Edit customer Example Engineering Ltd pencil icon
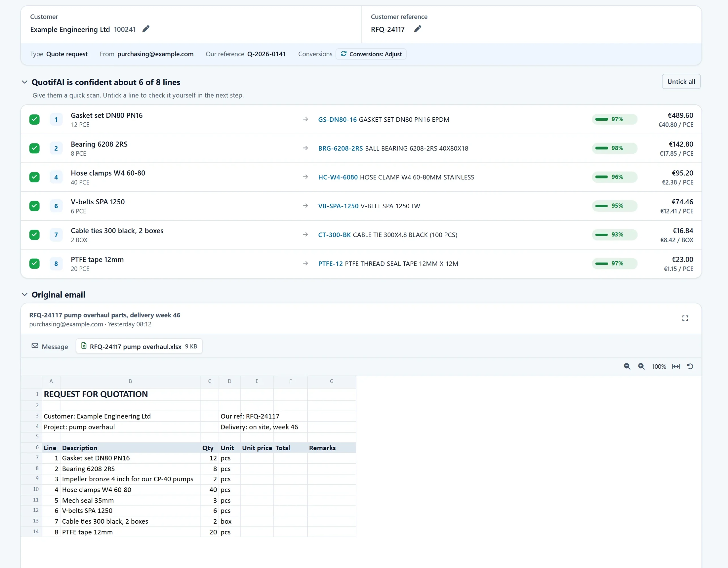This screenshot has width=728, height=568. [x=146, y=29]
